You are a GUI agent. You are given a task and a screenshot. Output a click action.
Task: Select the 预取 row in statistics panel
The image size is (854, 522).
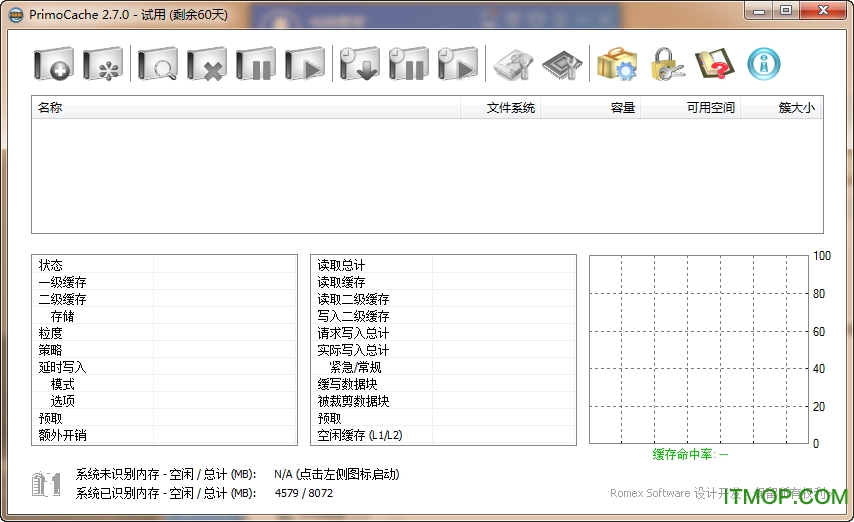[443, 418]
